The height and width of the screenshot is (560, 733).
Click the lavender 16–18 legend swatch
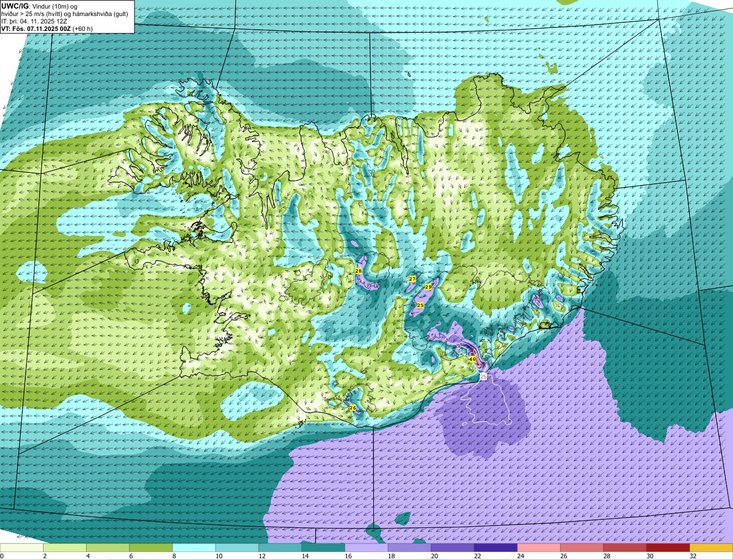click(x=366, y=548)
